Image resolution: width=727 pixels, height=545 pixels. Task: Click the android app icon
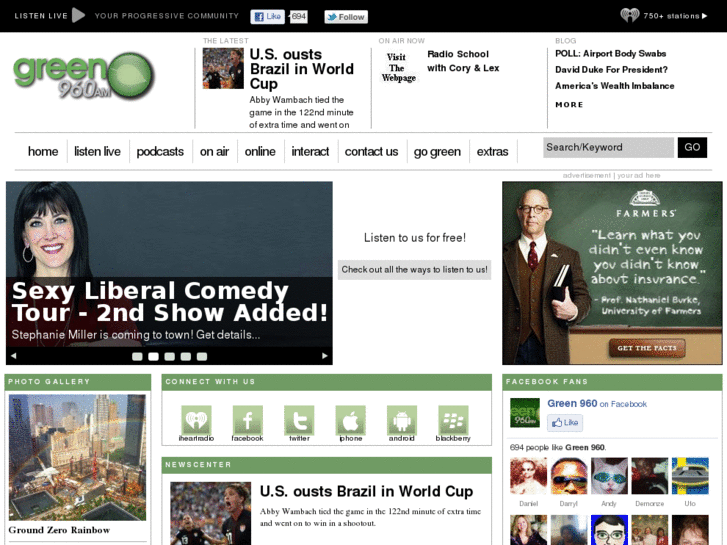point(402,420)
